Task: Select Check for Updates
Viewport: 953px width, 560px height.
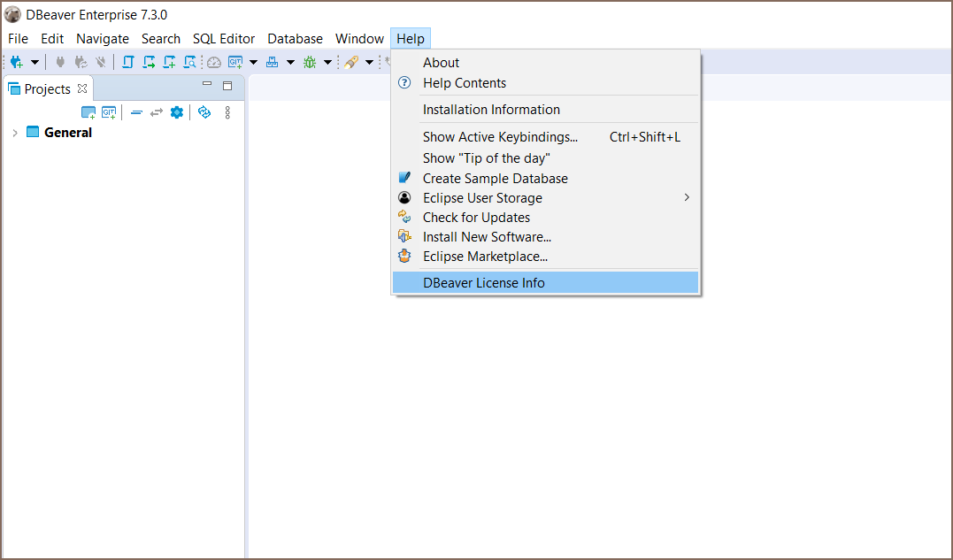Action: pos(545,218)
